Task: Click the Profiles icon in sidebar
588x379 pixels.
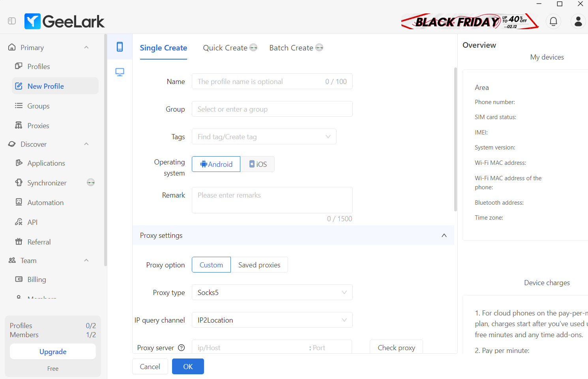Action: 19,66
